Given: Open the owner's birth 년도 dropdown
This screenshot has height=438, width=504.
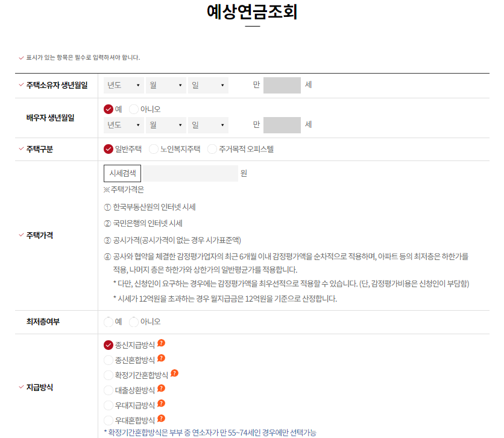Looking at the screenshot, I should (122, 85).
